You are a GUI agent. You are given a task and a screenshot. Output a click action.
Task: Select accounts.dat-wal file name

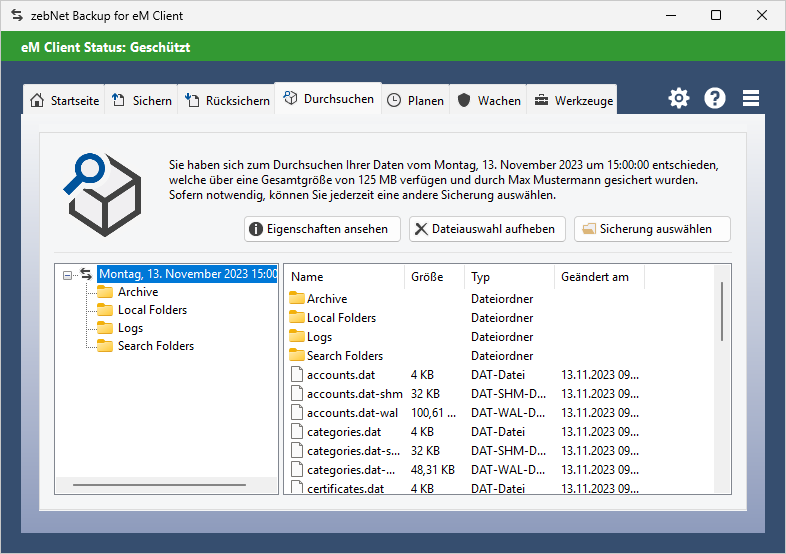click(352, 413)
